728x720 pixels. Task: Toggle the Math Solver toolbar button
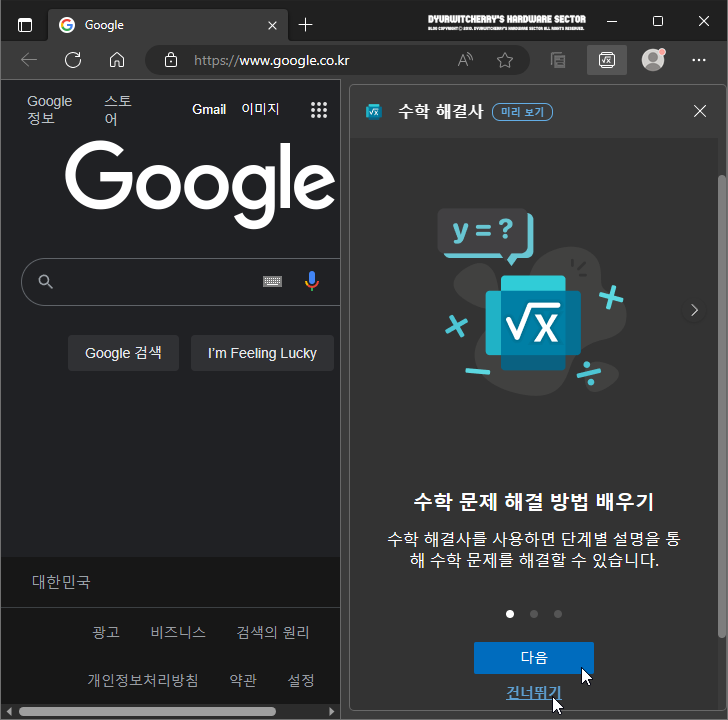(x=606, y=60)
